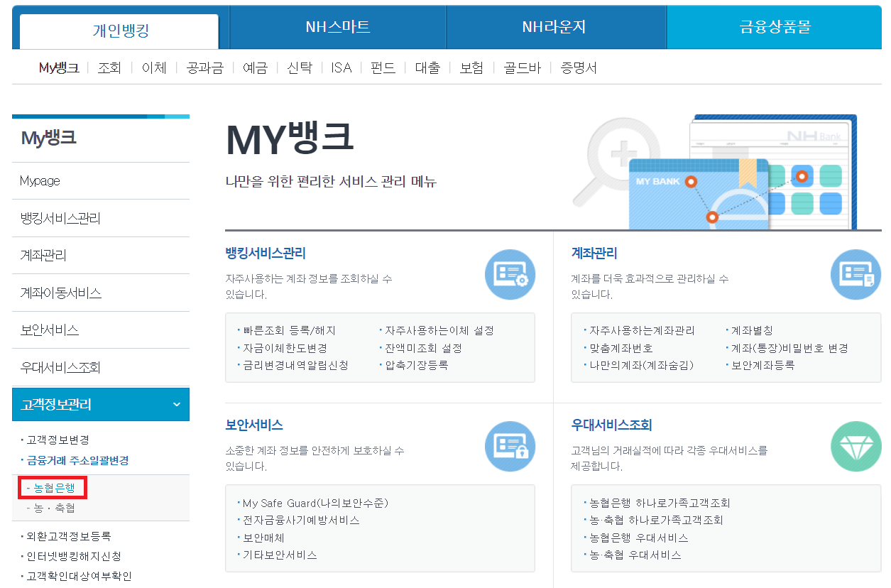891x588 pixels.
Task: Open 농·축협 우대서비스 link
Action: coord(635,555)
